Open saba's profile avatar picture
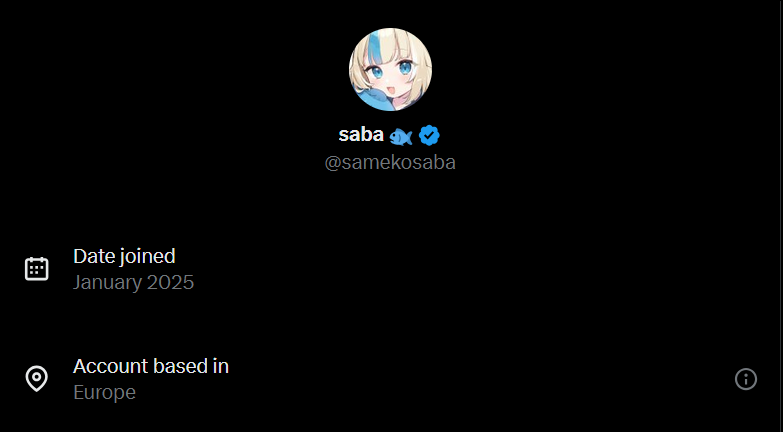 [391, 69]
